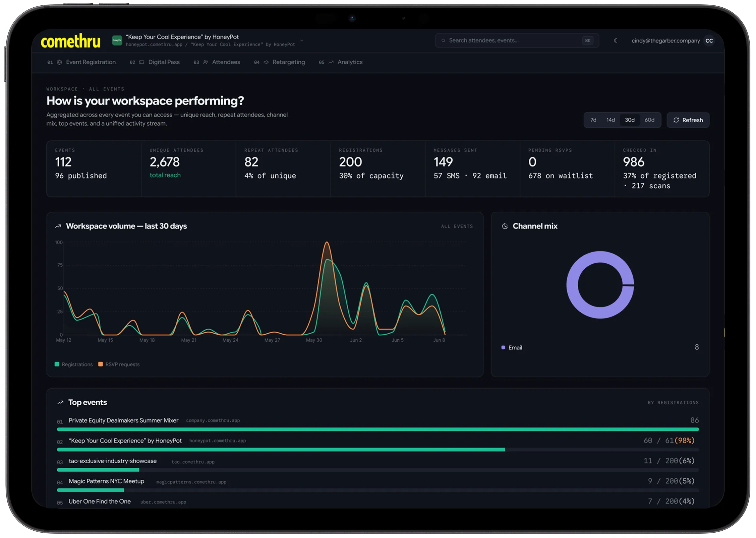
Task: Click the comethru logo
Action: (x=70, y=41)
